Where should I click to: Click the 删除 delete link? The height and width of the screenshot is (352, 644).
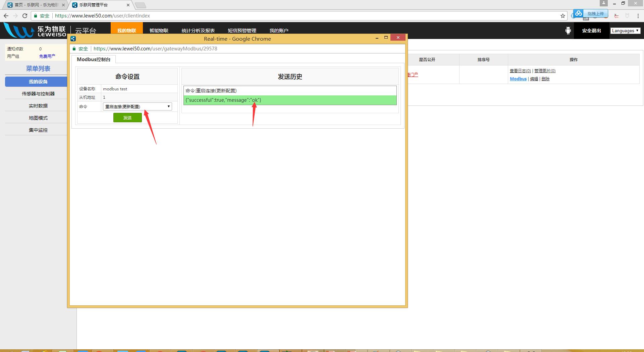tap(545, 79)
